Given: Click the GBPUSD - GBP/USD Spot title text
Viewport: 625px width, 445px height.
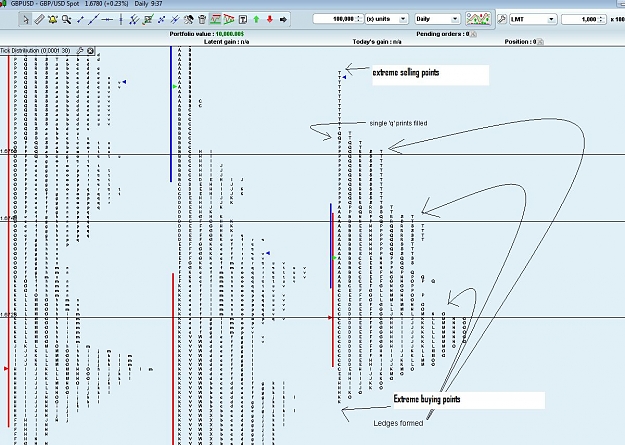Looking at the screenshot, I should pyautogui.click(x=46, y=3).
